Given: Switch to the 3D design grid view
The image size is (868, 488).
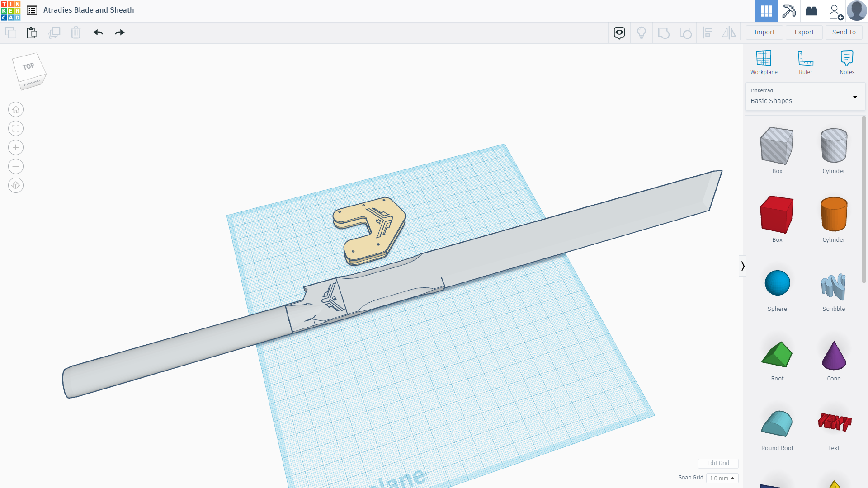Looking at the screenshot, I should 766,11.
